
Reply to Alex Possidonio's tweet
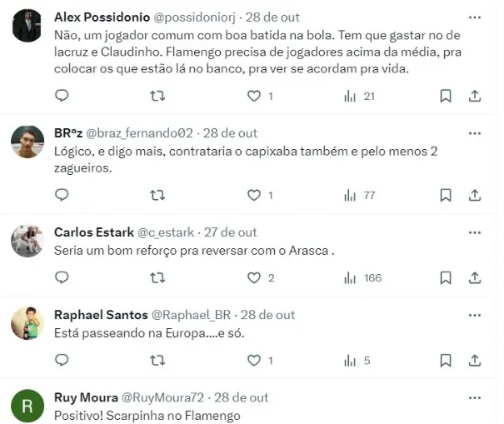pyautogui.click(x=62, y=96)
